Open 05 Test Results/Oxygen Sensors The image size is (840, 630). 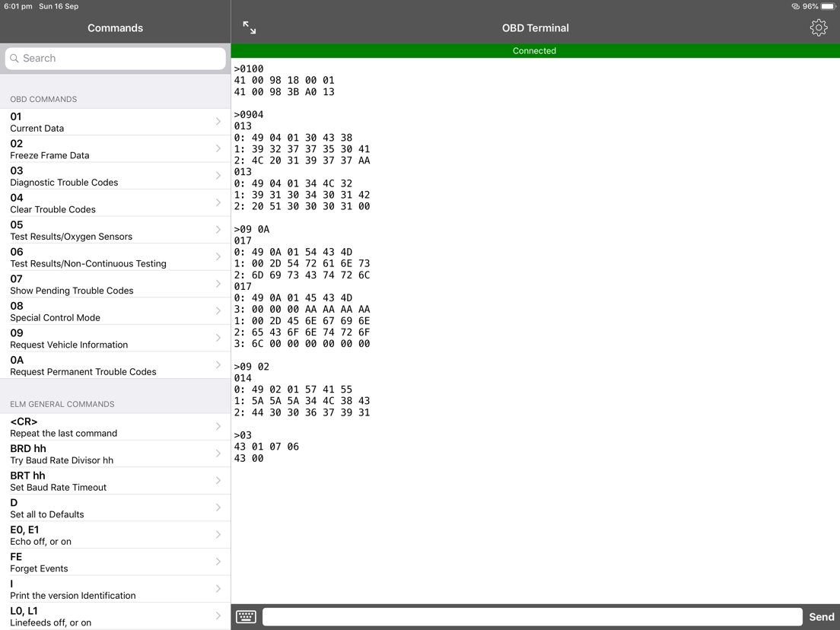(115, 231)
